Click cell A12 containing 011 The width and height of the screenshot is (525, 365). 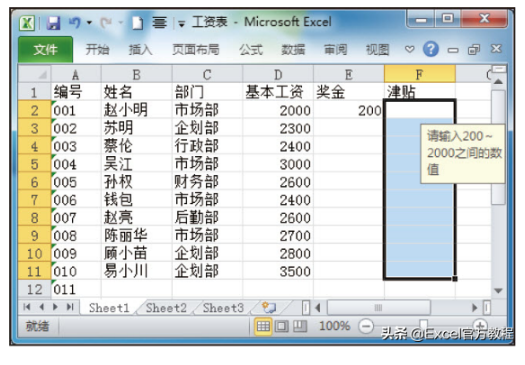76,289
